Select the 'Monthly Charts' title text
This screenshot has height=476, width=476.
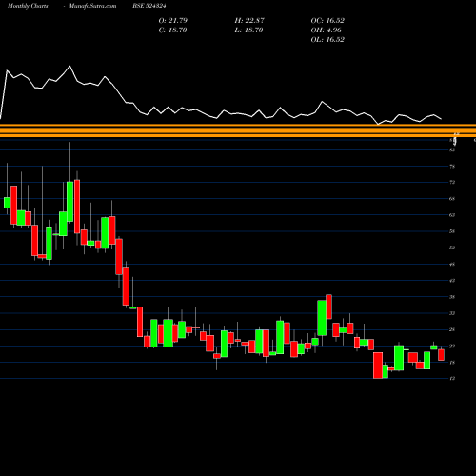[x=28, y=6]
